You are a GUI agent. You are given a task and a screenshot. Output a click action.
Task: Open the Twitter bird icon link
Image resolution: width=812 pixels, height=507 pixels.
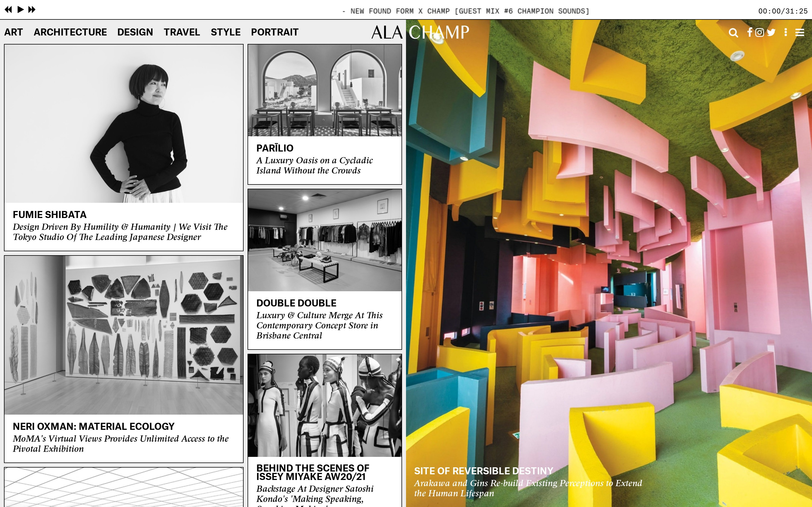click(771, 32)
